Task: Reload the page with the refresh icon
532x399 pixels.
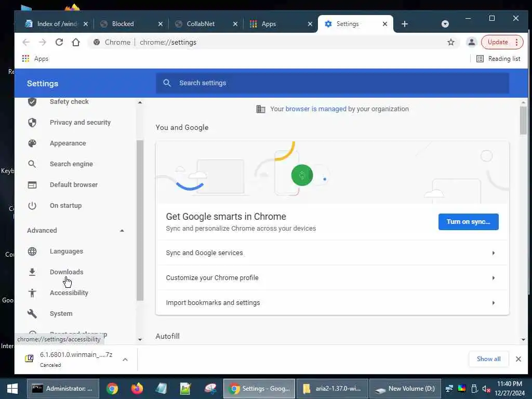Action: (59, 42)
